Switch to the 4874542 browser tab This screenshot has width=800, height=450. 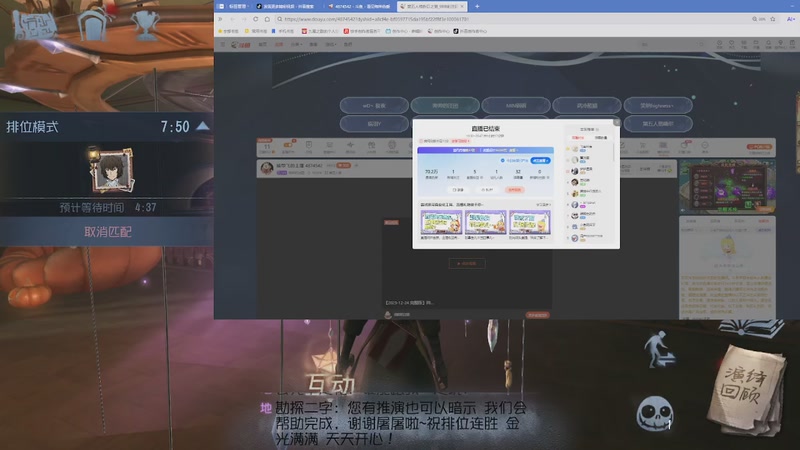[361, 6]
